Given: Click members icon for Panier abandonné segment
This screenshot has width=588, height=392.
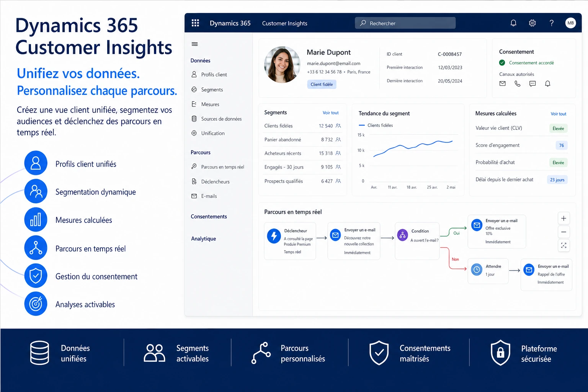Looking at the screenshot, I should pos(338,140).
